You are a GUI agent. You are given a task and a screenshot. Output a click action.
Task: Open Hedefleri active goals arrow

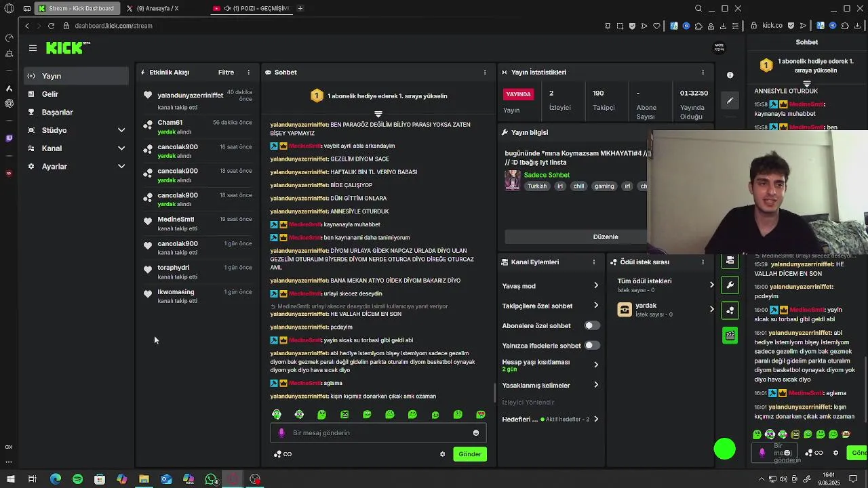click(x=596, y=420)
